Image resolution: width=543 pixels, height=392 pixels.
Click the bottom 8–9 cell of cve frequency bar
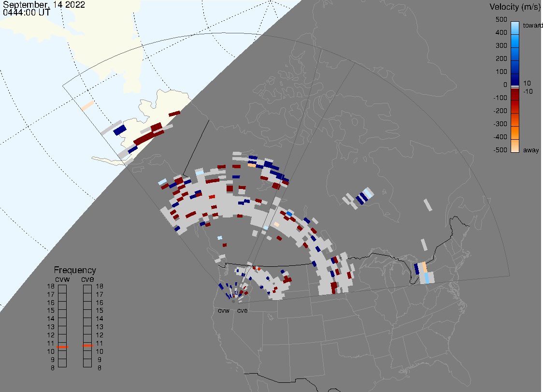click(87, 363)
